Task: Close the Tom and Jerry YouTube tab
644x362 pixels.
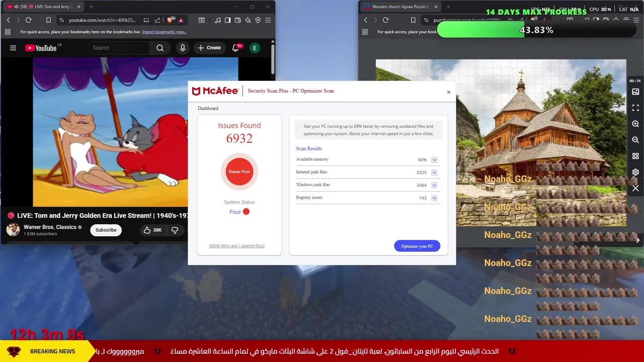Action: click(x=78, y=7)
